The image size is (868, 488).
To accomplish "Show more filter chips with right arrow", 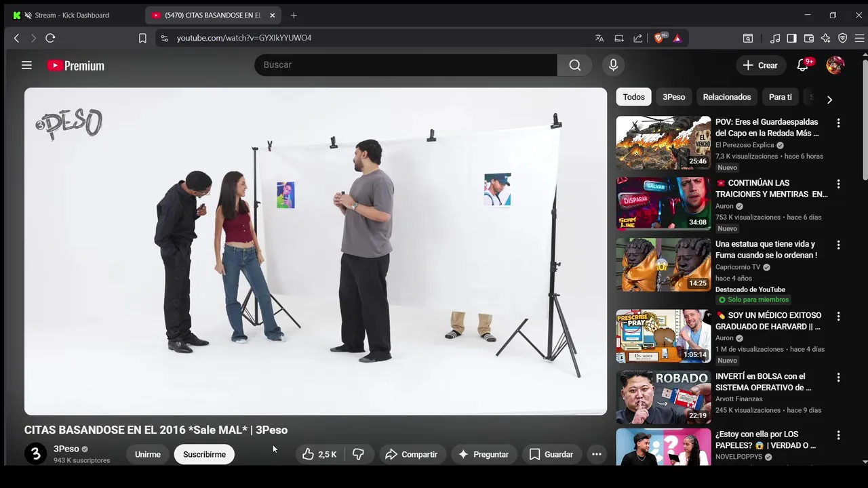I will tap(829, 99).
